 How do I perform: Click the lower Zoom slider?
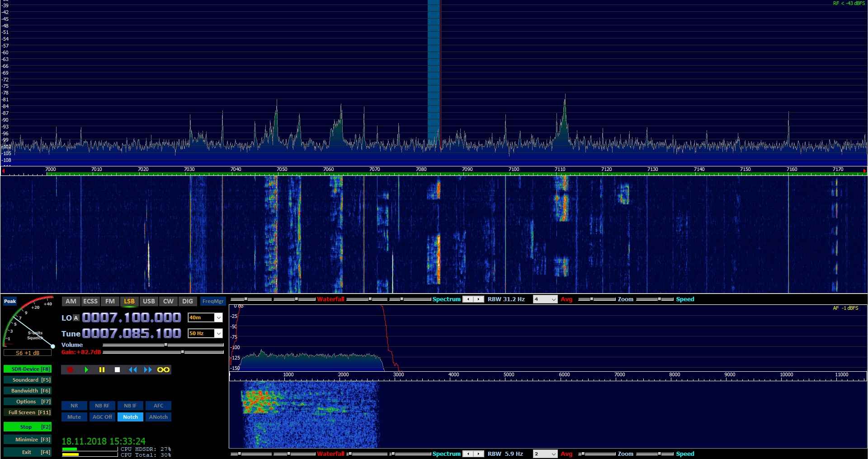[597, 454]
